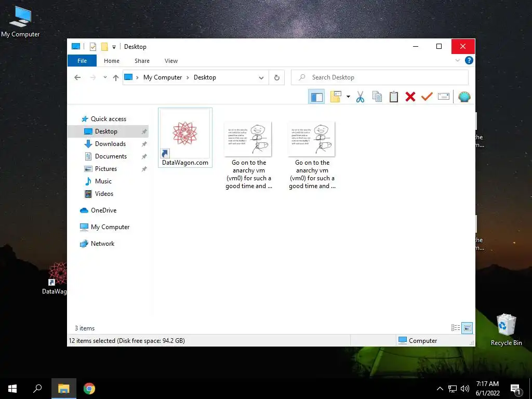Viewport: 532px width, 399px height.
Task: Click the Computer status bar entry
Action: pos(418,341)
